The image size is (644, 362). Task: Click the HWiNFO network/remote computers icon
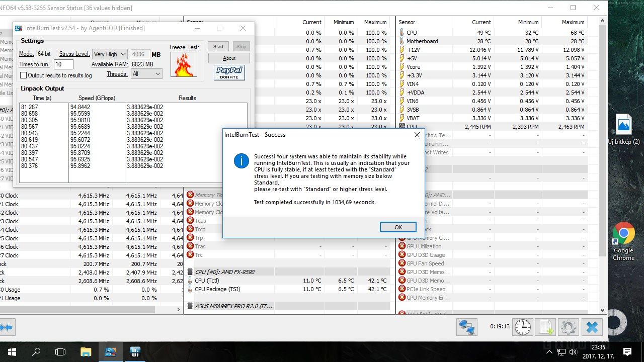[x=467, y=327]
